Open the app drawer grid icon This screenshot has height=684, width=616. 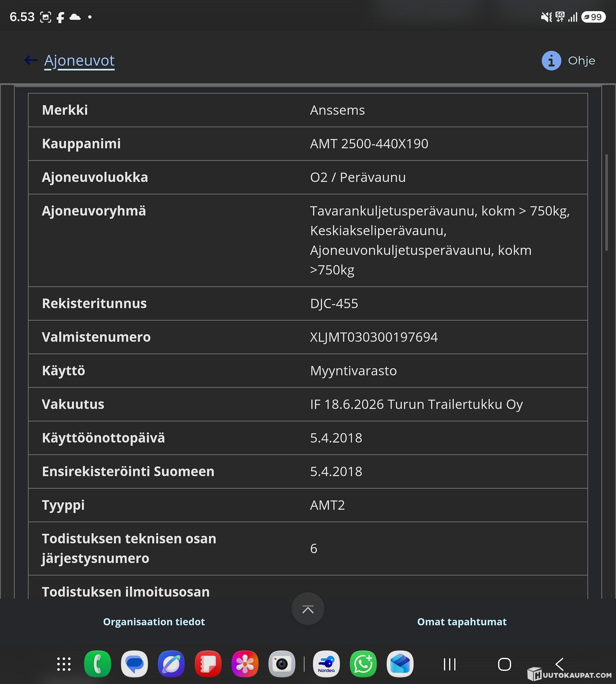(x=64, y=664)
